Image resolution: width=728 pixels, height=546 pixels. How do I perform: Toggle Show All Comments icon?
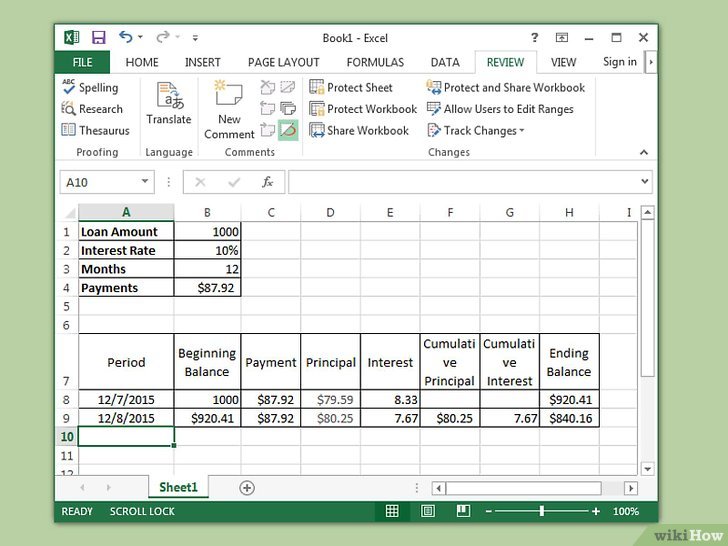click(x=288, y=109)
